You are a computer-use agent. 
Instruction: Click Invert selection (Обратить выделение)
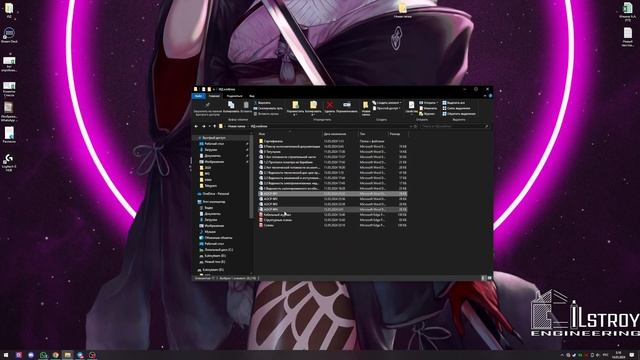459,113
